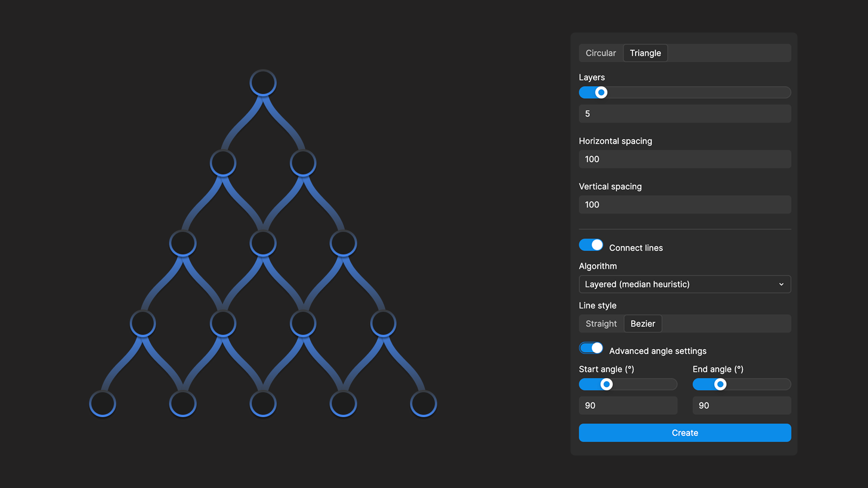Screen dimensions: 868x488
Task: Click the Horizontal spacing input field
Action: (x=684, y=159)
